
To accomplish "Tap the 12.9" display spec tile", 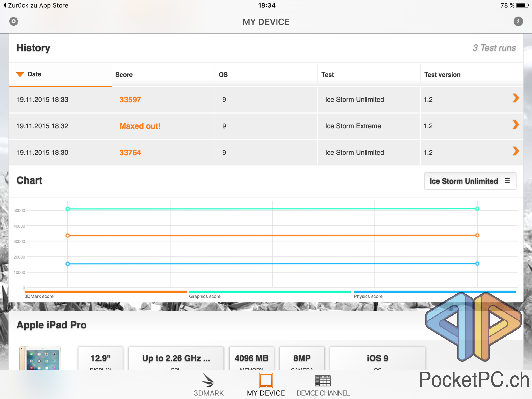I will tap(100, 358).
